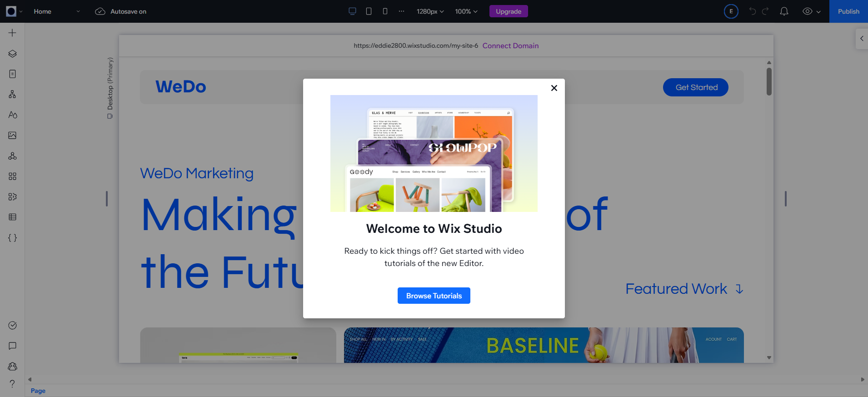Open the Code curly braces icon

click(12, 238)
